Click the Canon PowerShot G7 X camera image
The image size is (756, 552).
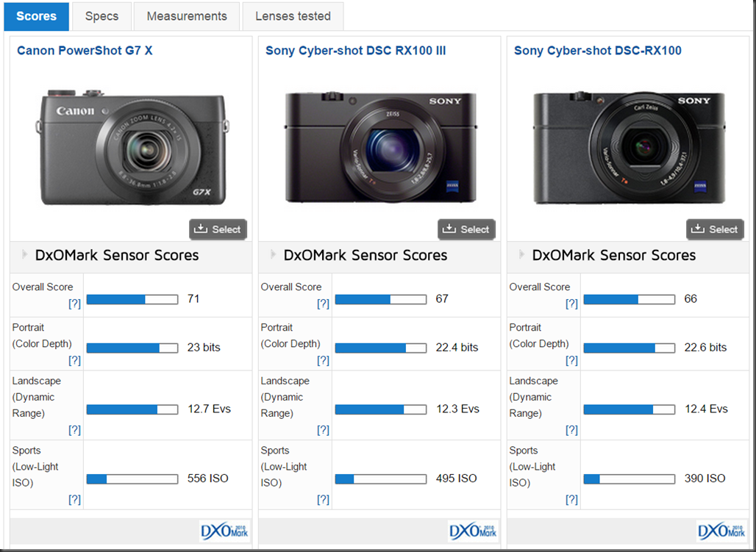(132, 147)
